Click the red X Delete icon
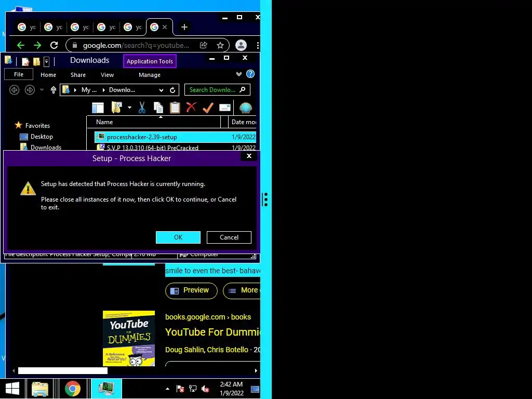This screenshot has height=399, width=532. pos(191,107)
